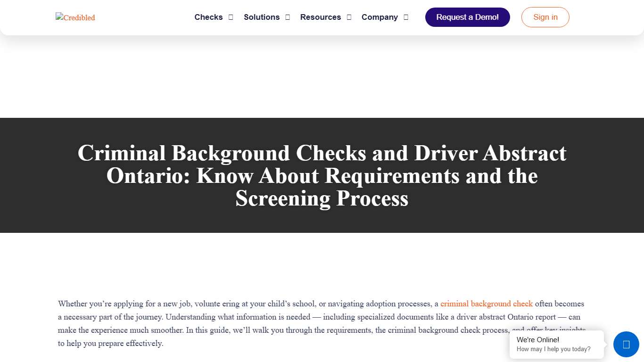Click the chevron icon beside "Checks"

coord(231,17)
